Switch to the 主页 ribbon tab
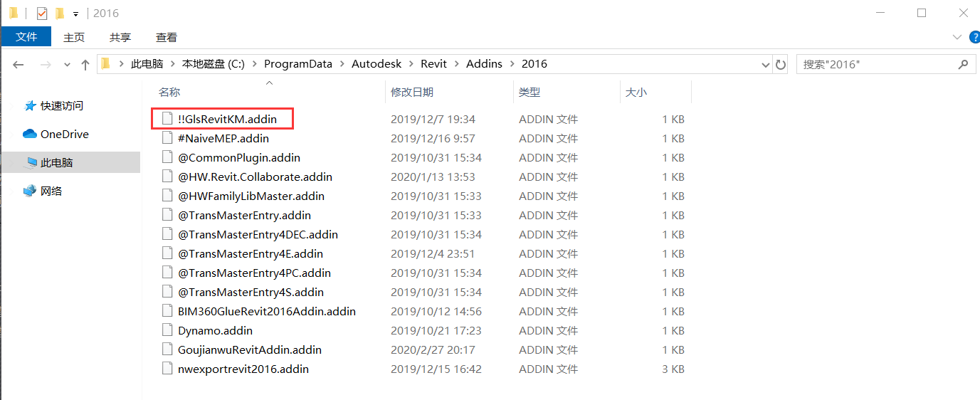980x400 pixels. tap(74, 37)
